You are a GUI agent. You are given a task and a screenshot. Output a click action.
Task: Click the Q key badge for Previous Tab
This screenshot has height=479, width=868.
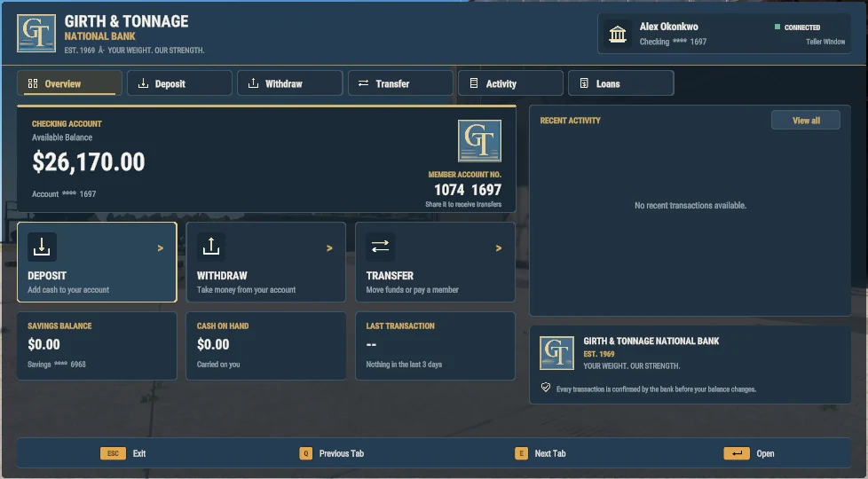pos(305,453)
